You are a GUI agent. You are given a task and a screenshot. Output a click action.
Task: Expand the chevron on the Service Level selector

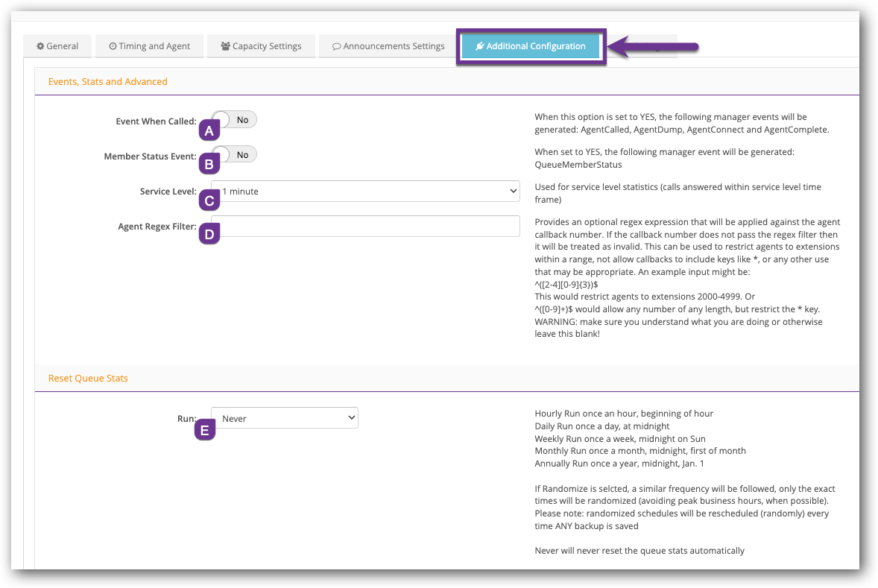coord(513,191)
